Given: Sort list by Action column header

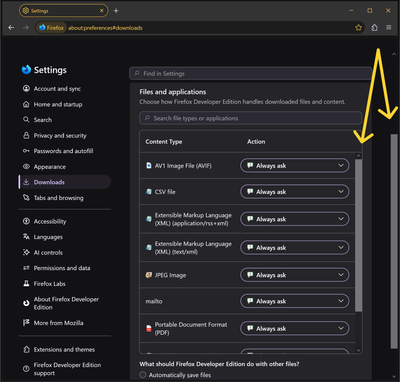Looking at the screenshot, I should 256,142.
